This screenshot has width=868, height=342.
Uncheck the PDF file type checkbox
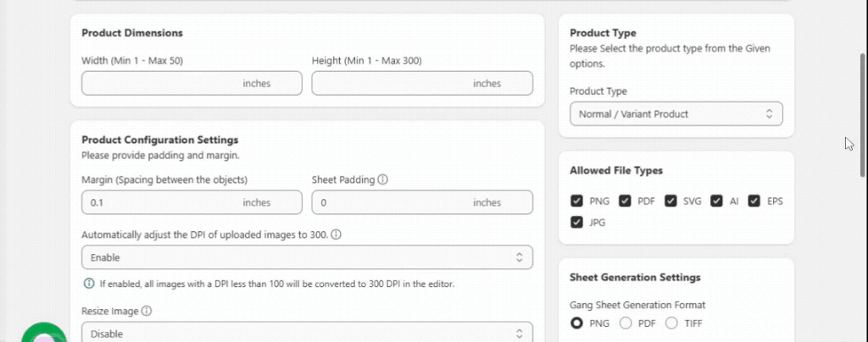click(626, 201)
